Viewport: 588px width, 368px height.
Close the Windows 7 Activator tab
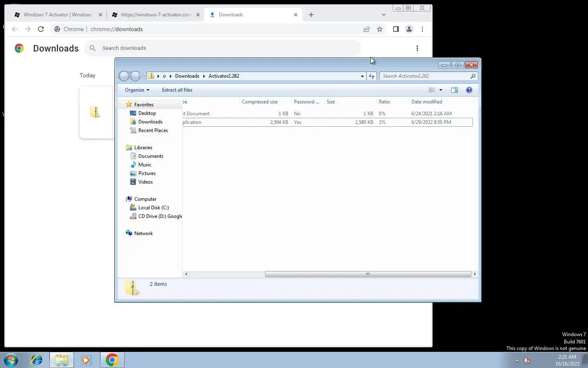coord(100,15)
